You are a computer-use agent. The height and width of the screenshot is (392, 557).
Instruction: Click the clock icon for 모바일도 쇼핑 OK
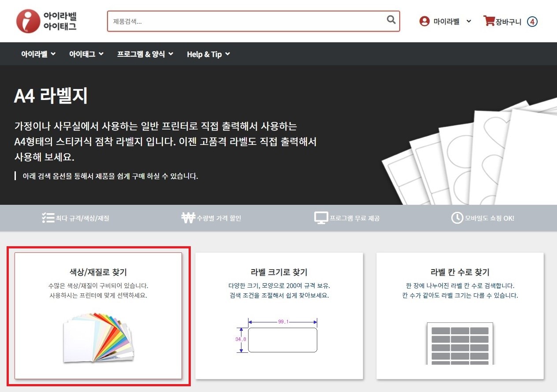[457, 218]
